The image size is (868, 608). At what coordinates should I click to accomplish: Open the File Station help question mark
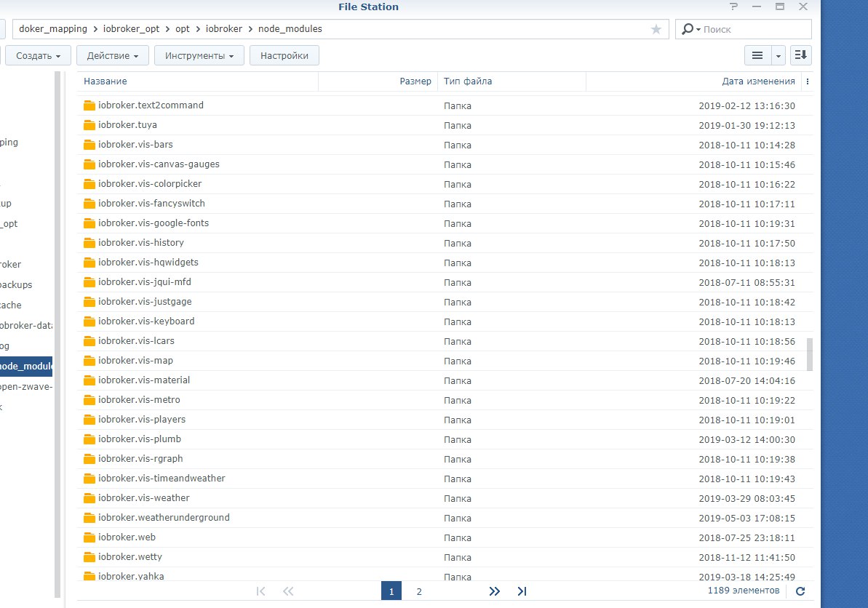(x=734, y=7)
